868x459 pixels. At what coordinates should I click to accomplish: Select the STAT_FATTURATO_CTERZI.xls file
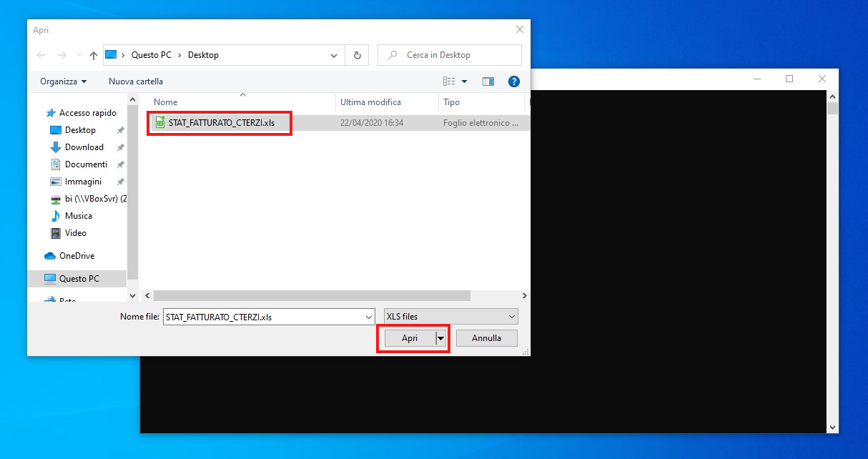pyautogui.click(x=221, y=123)
